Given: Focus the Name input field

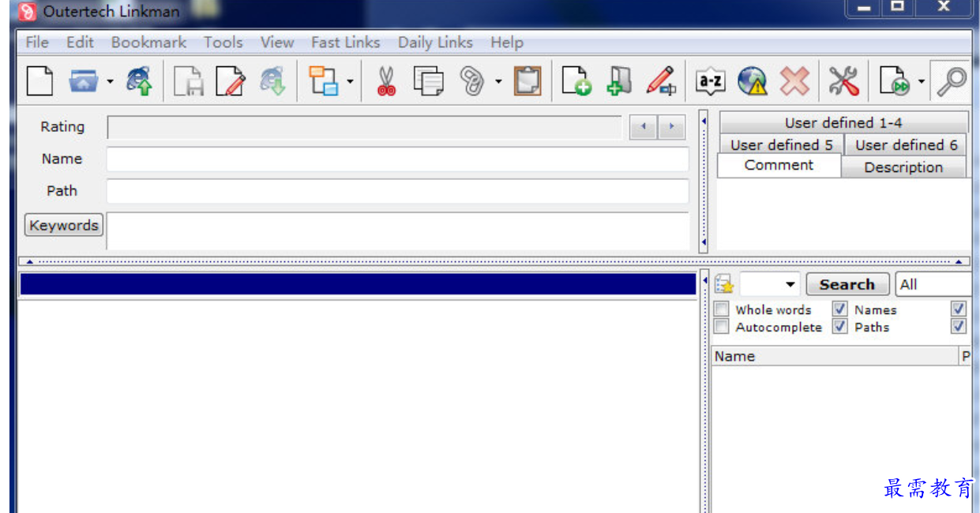Looking at the screenshot, I should point(398,159).
